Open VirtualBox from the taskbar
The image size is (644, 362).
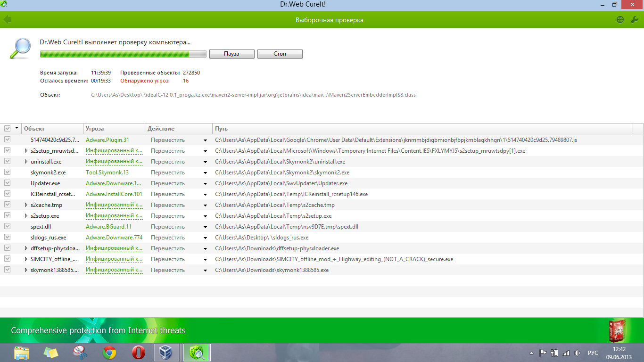coord(167,352)
